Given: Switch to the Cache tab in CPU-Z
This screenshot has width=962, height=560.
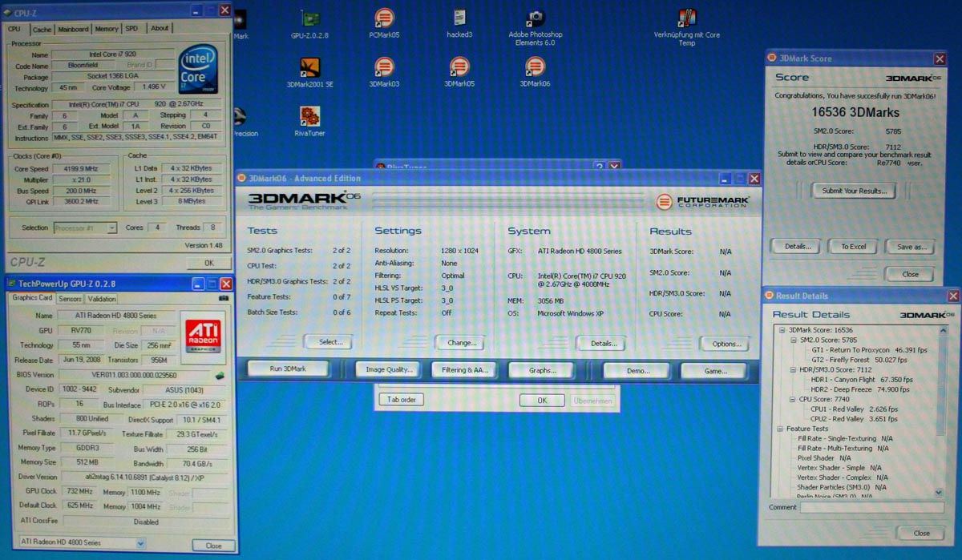Looking at the screenshot, I should click(42, 29).
